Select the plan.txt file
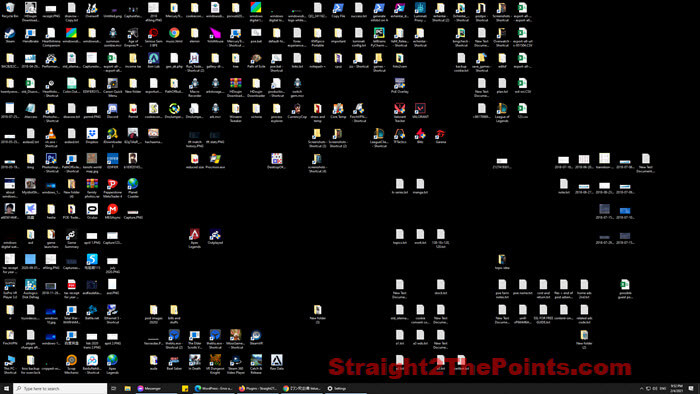The height and width of the screenshot is (394, 700). [502, 86]
